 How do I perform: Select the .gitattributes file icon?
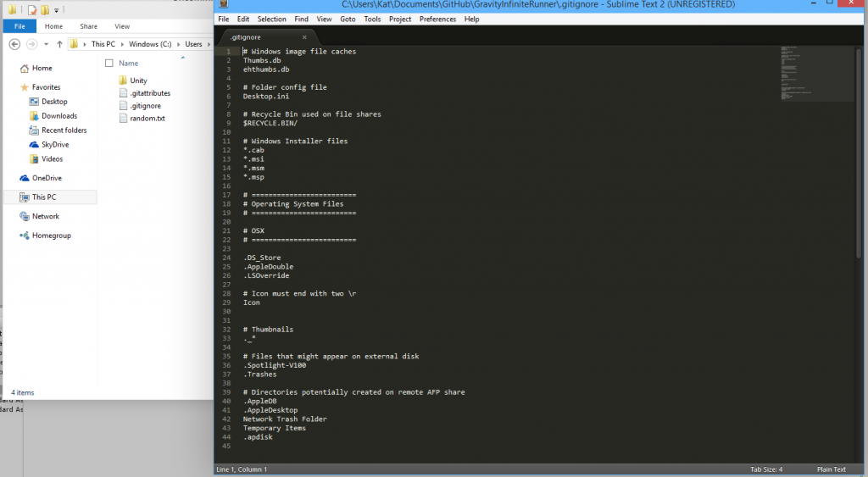point(124,93)
